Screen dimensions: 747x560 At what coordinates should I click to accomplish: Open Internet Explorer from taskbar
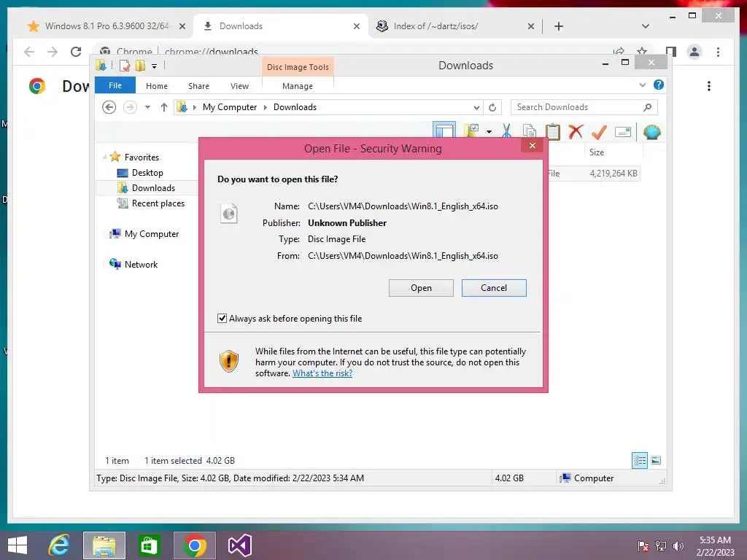[x=60, y=545]
